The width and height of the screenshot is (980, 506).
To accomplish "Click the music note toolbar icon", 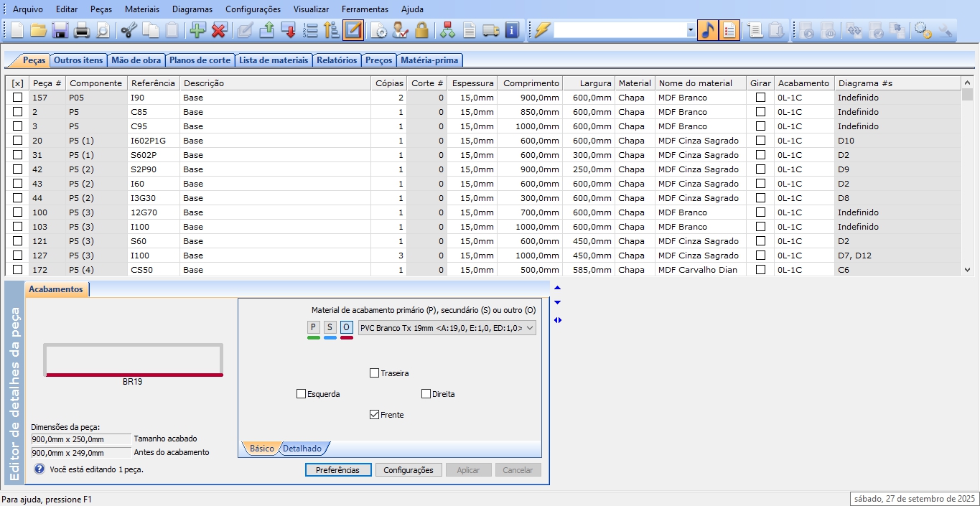I will 707,30.
